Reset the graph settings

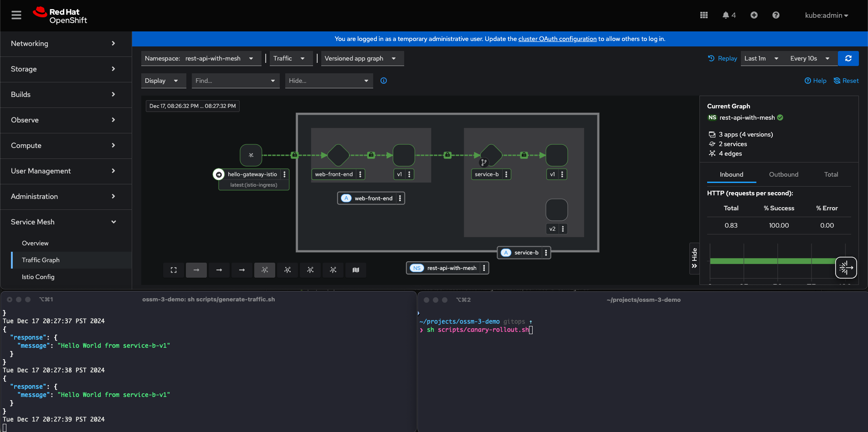[846, 81]
